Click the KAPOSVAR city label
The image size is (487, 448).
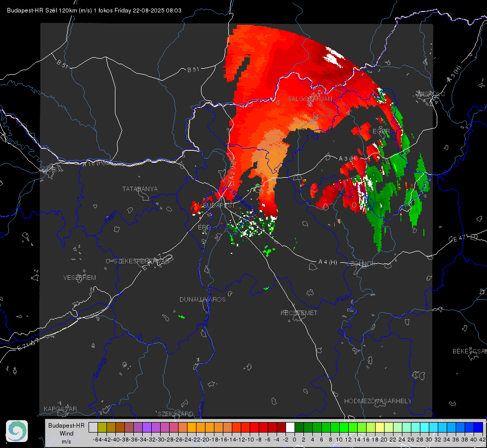coord(60,409)
